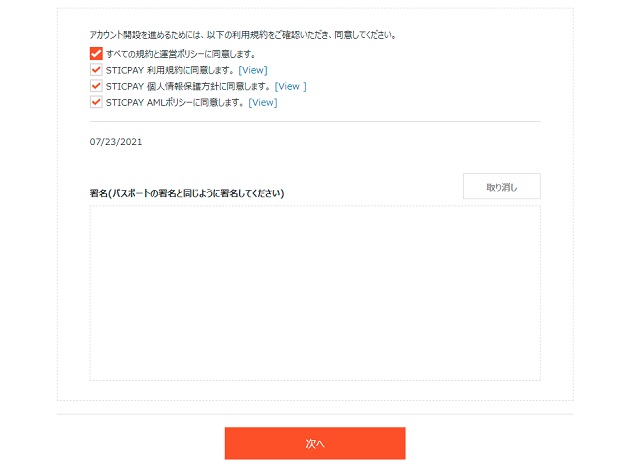Click the 取り消し button
The image size is (640, 475).
tap(502, 186)
